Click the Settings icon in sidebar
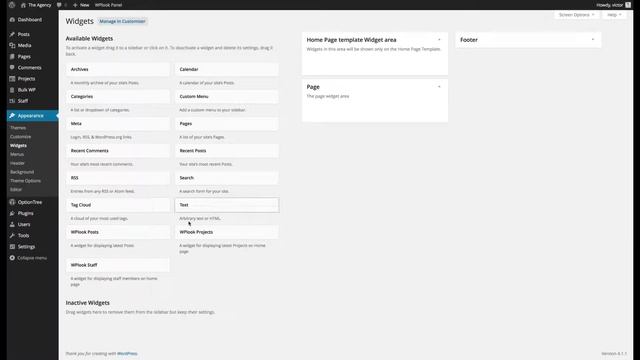 pyautogui.click(x=12, y=247)
